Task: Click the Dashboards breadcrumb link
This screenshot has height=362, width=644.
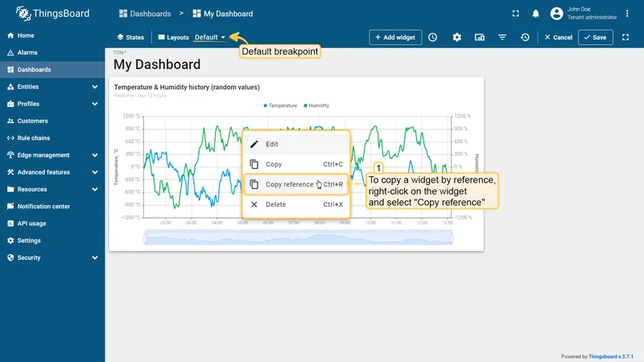Action: pos(145,14)
